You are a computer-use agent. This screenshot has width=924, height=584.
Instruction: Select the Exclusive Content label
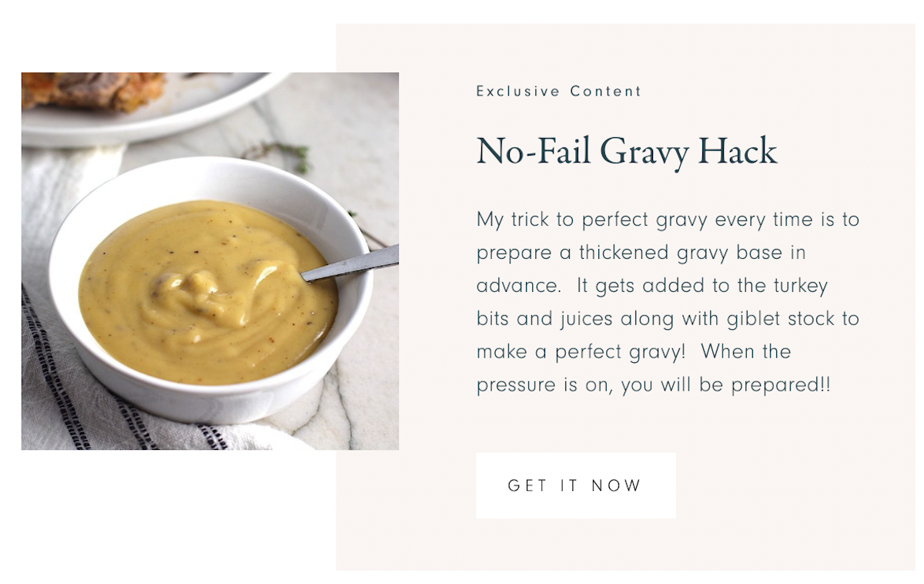558,91
